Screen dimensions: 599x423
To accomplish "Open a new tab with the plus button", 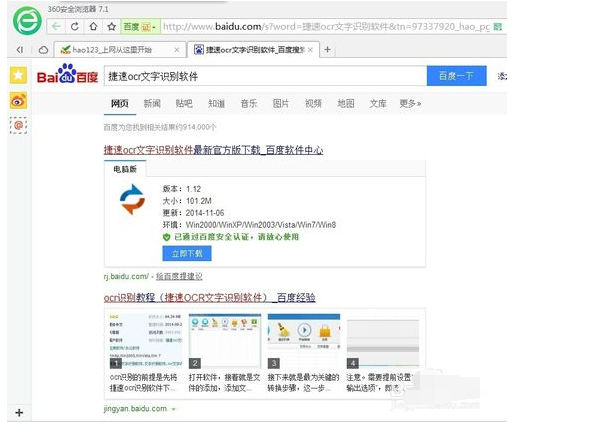I will tap(327, 50).
